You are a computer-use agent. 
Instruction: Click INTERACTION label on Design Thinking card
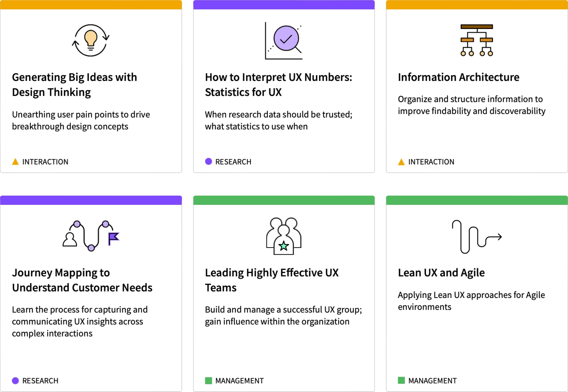(45, 162)
